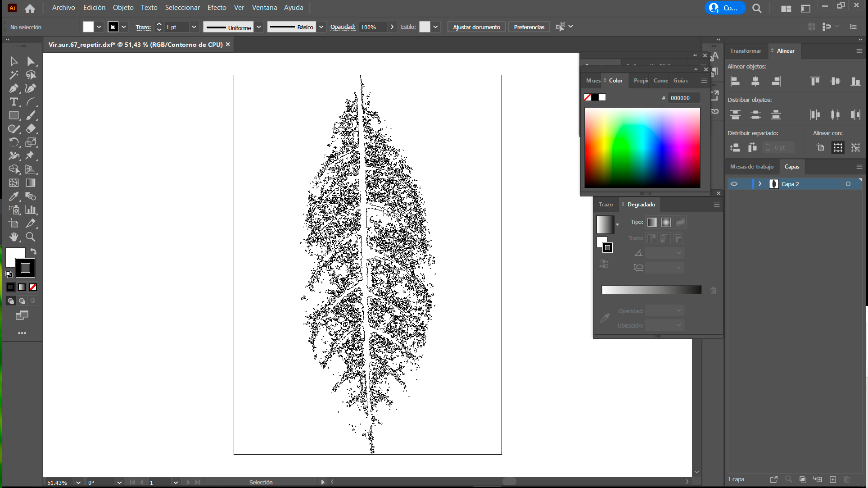Open Básico brush definition dropdown
The height and width of the screenshot is (488, 868).
(x=321, y=27)
